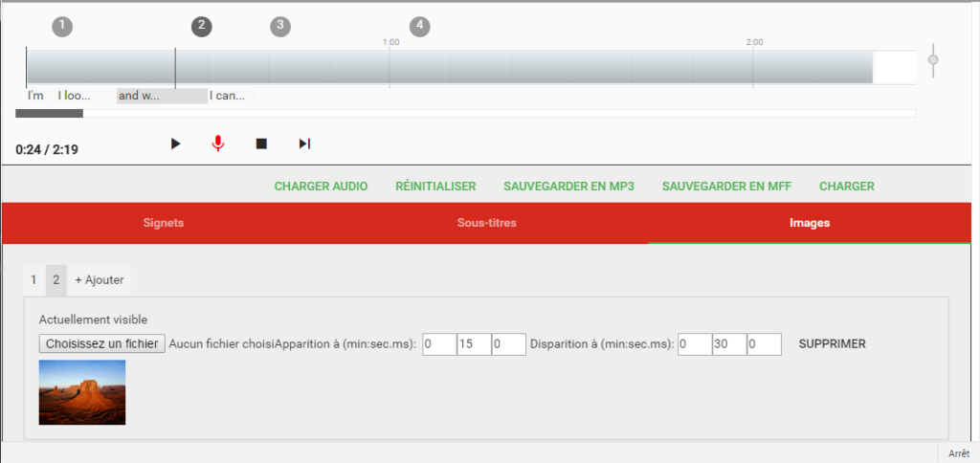
Task: Add a new image with + Ajouter
Action: tap(100, 279)
